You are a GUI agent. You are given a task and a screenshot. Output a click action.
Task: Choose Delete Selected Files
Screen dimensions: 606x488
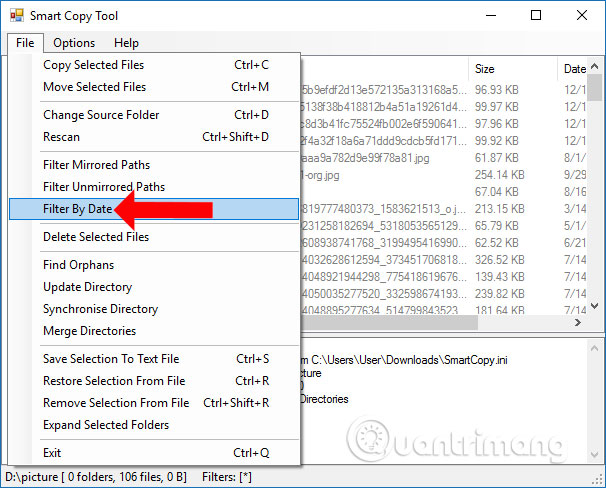pyautogui.click(x=96, y=237)
